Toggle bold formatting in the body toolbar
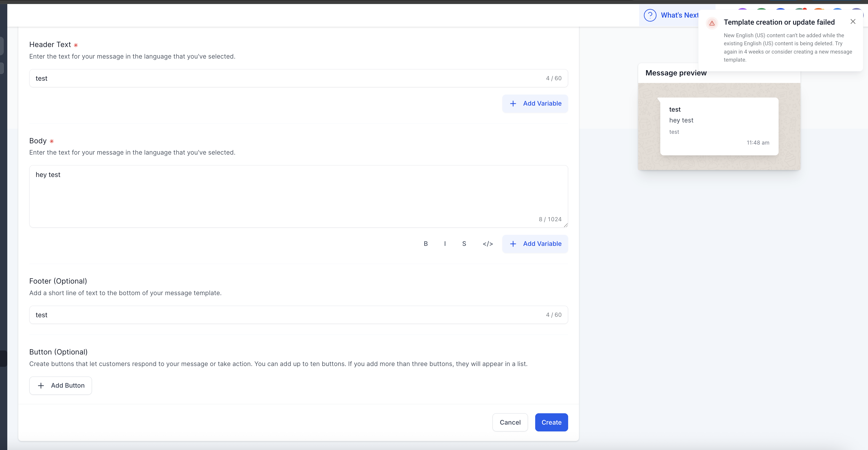This screenshot has width=868, height=450. tap(425, 244)
